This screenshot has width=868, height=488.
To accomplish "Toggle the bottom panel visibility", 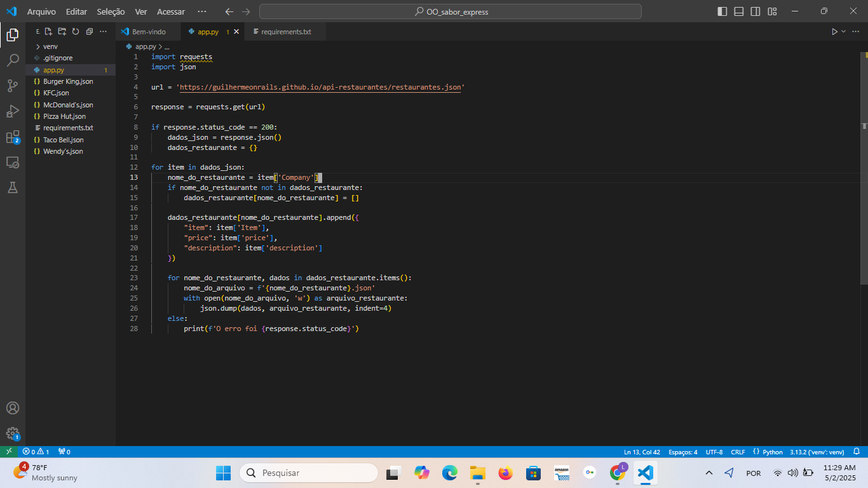I will [x=739, y=11].
